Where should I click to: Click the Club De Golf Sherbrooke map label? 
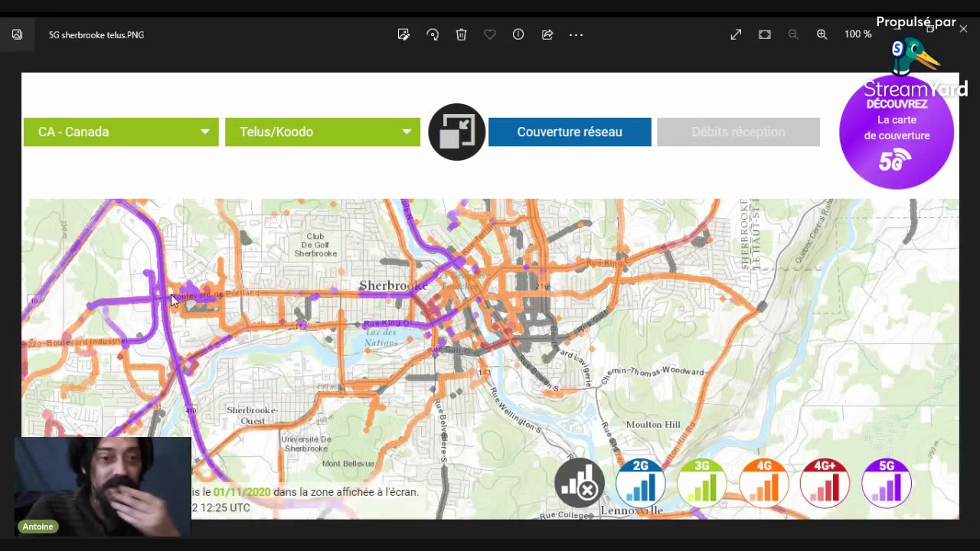click(x=315, y=245)
